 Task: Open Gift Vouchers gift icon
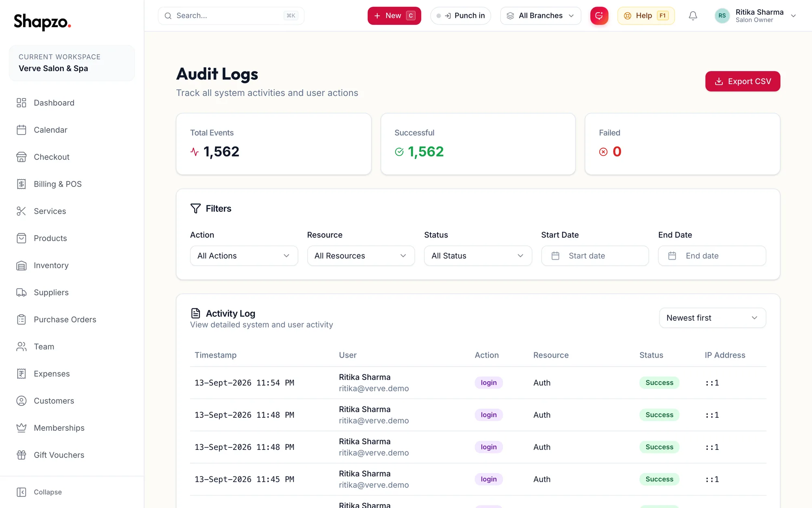point(21,455)
